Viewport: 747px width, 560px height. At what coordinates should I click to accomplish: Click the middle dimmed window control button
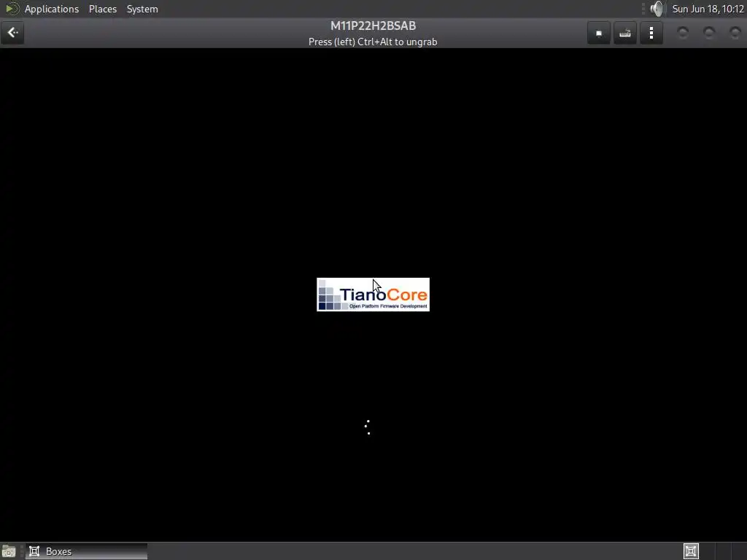(x=709, y=33)
